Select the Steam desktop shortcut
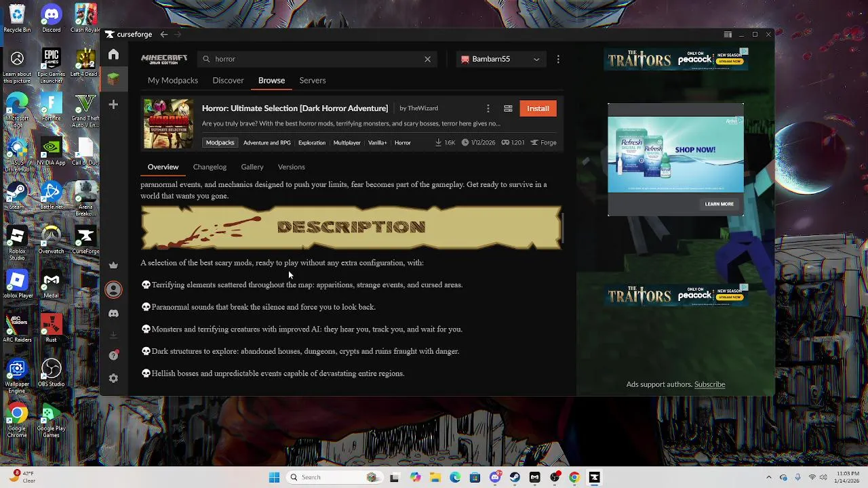Image resolution: width=868 pixels, height=488 pixels. 17,195
